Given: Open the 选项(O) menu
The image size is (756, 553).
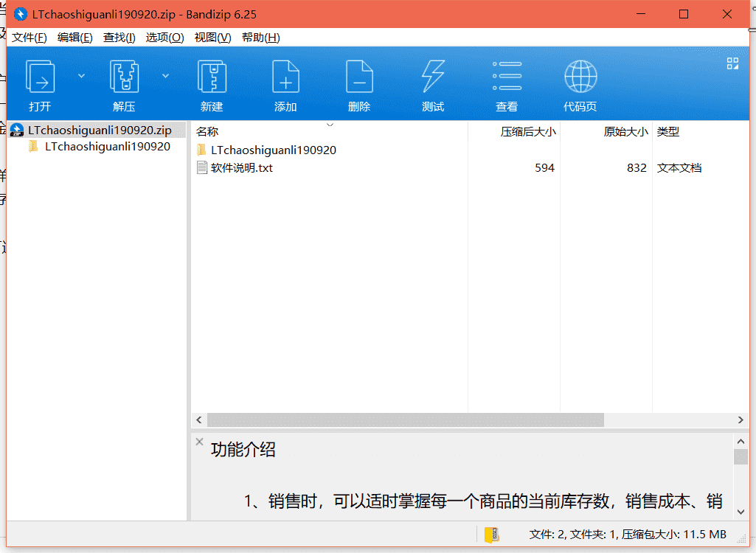Looking at the screenshot, I should pos(165,38).
